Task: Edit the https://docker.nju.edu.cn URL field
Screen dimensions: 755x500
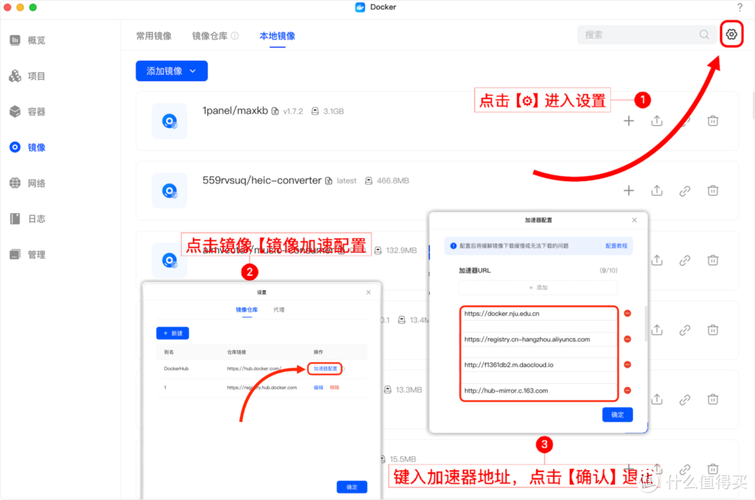Action: pyautogui.click(x=539, y=314)
